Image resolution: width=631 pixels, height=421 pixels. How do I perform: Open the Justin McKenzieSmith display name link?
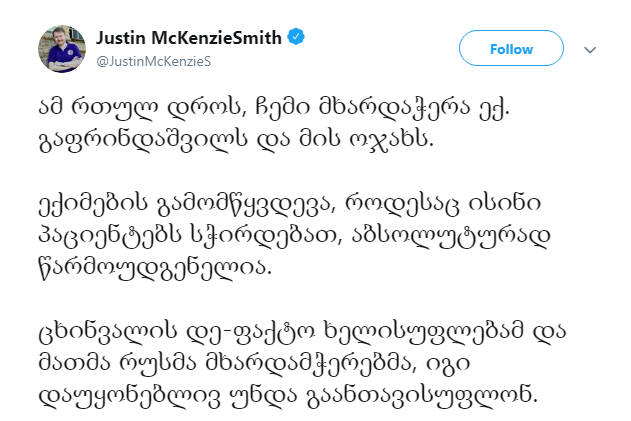tap(190, 39)
